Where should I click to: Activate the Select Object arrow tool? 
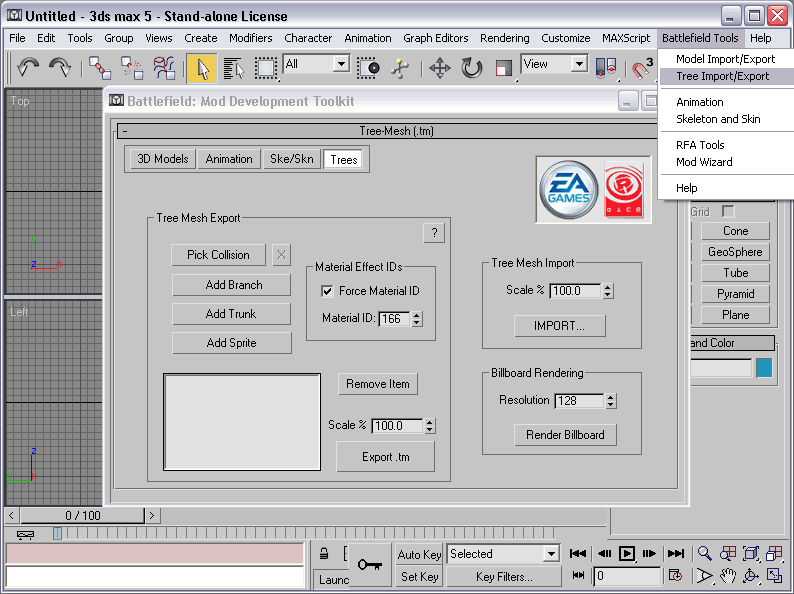point(202,68)
